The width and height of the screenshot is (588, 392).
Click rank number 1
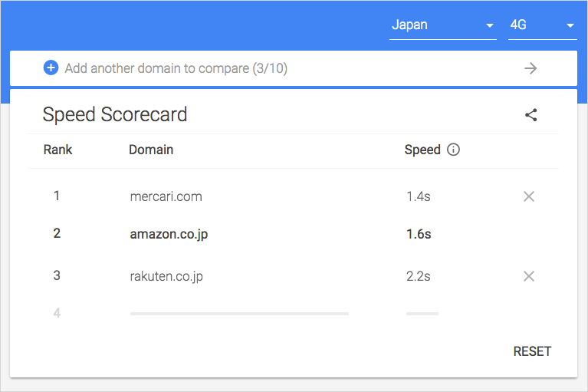(x=57, y=196)
